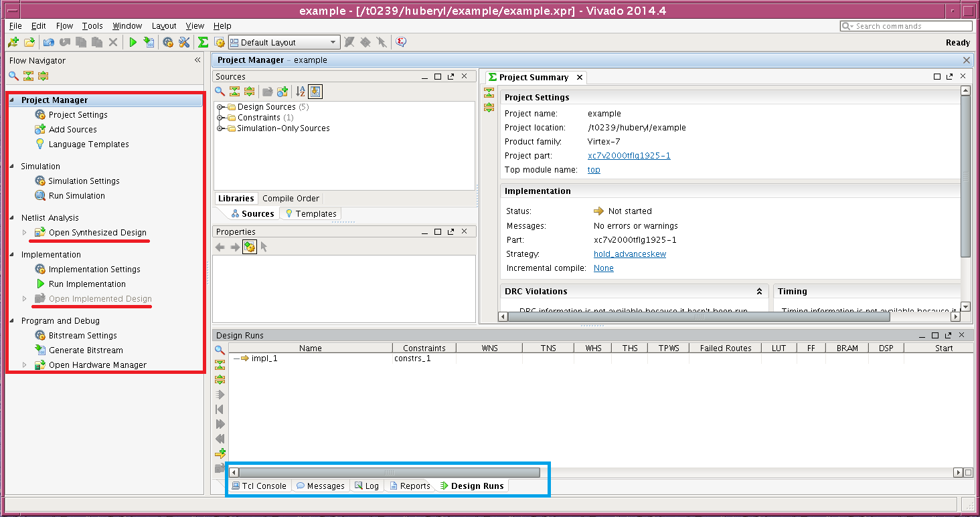Expand Open Synthesized Design in Flow Navigator
Screen dimensions: 980x517
pos(25,233)
